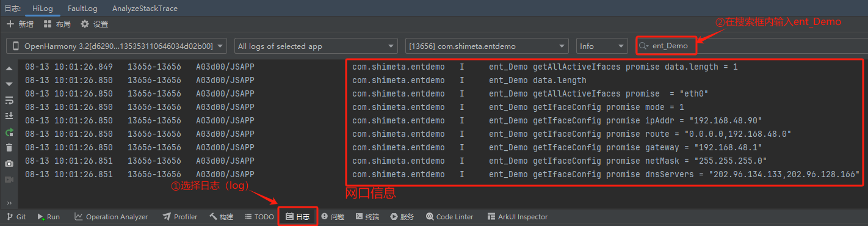Open the 终端 terminal tool window
The image size is (868, 226).
click(x=367, y=217)
